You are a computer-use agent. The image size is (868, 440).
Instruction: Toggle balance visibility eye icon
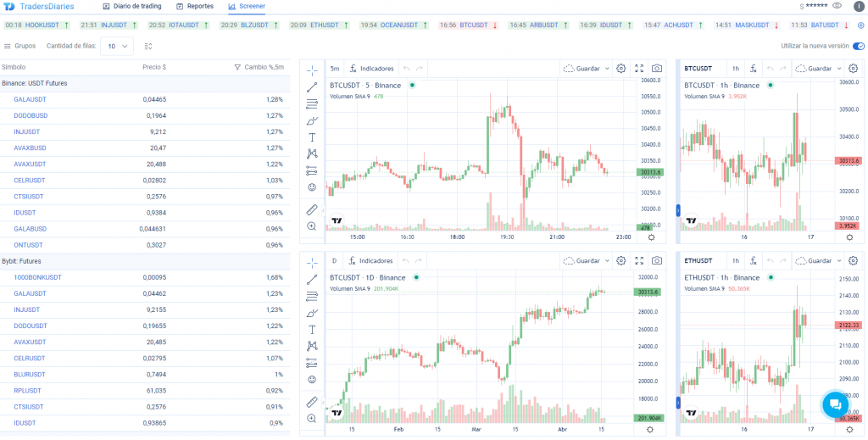837,6
